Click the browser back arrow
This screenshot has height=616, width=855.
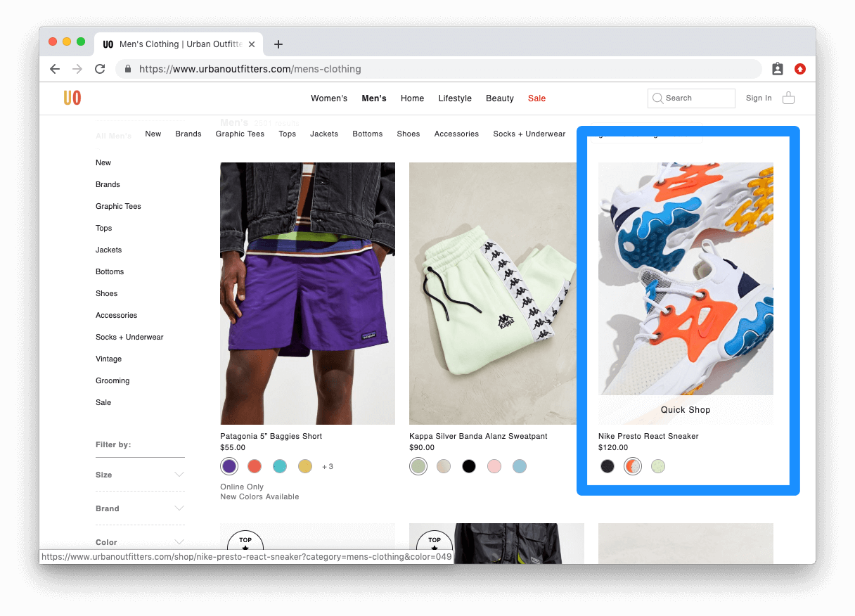pyautogui.click(x=55, y=69)
